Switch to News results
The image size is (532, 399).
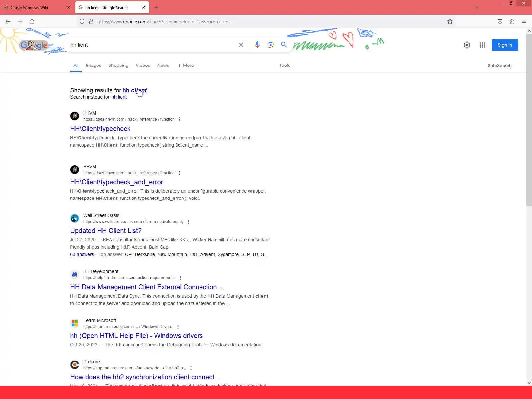click(163, 66)
